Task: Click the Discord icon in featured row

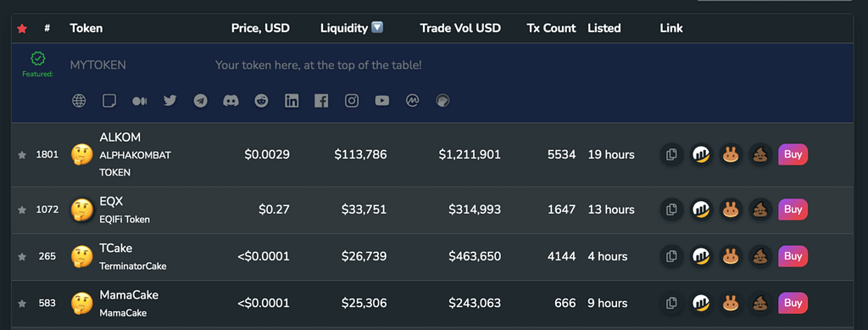Action: coord(231,101)
